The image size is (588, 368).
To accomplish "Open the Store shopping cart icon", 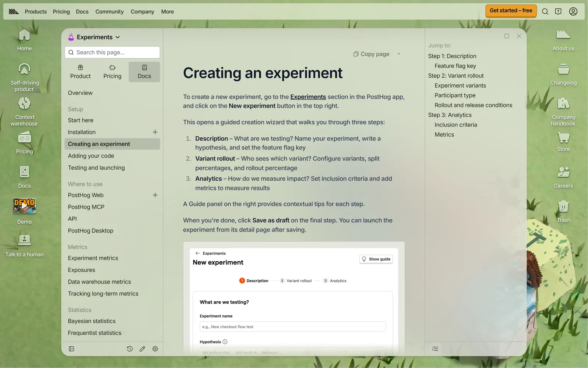I will (563, 141).
